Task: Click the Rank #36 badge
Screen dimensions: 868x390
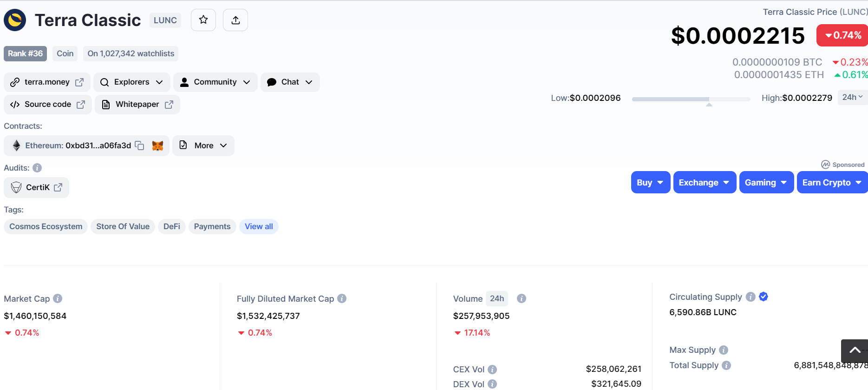Action: pos(25,53)
